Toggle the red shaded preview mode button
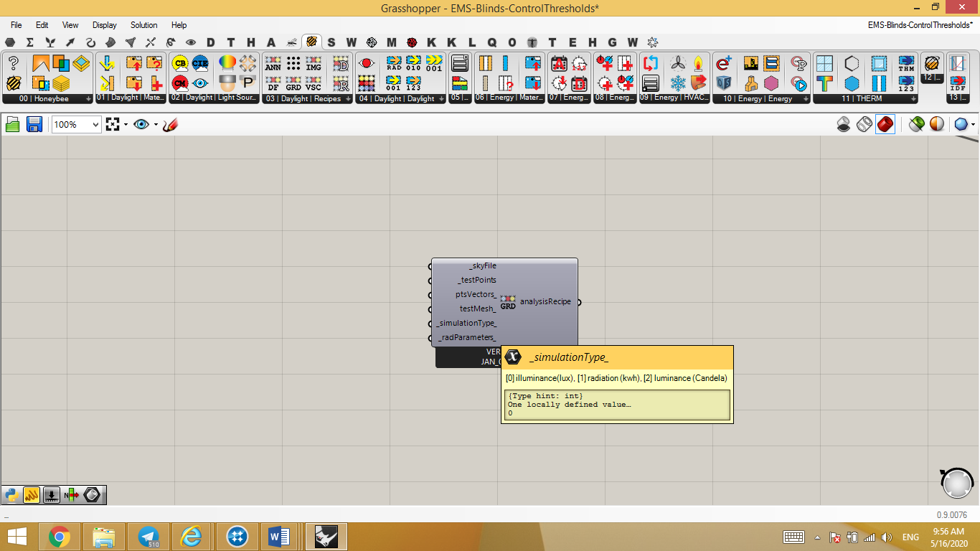Viewport: 980px width, 551px height. (x=885, y=124)
